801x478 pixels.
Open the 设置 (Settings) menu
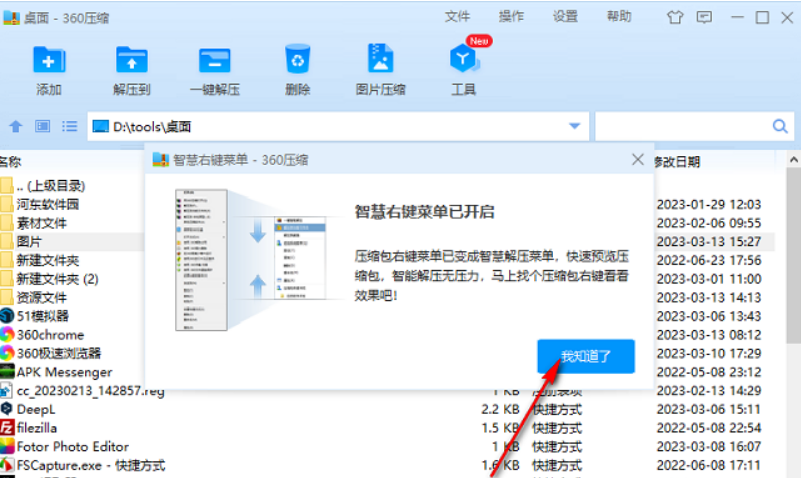coord(565,17)
